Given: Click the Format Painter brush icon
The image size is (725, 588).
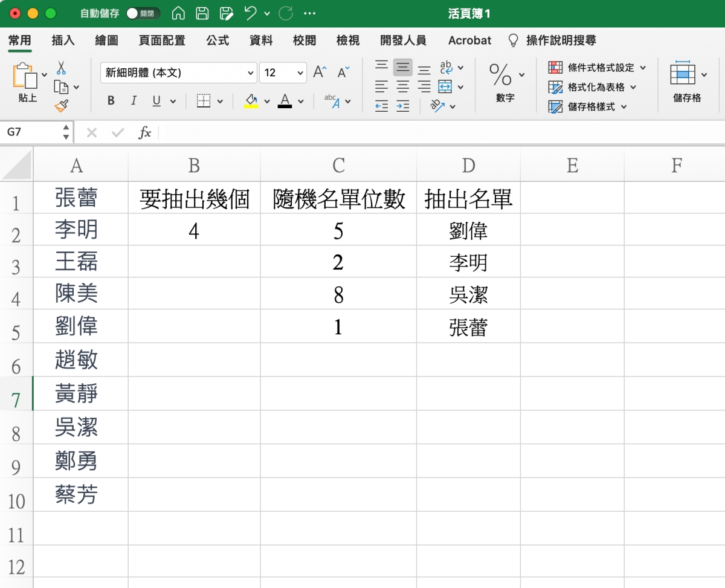Looking at the screenshot, I should (61, 106).
